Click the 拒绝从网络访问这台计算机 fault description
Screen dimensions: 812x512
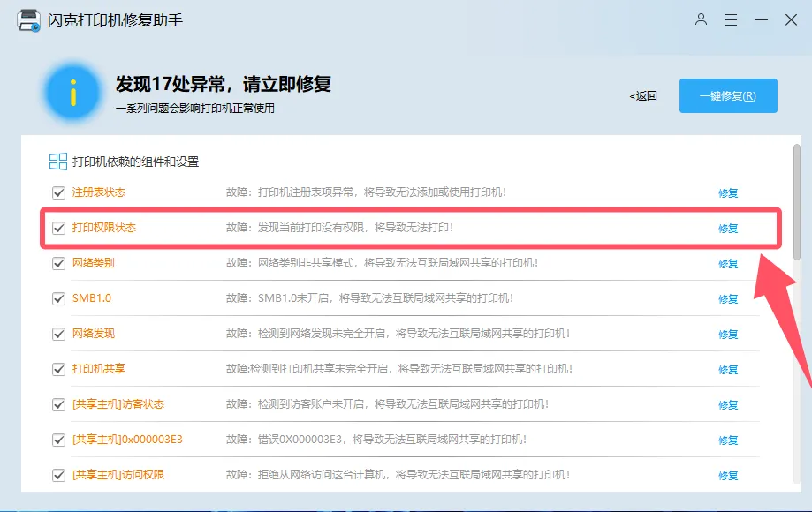[x=398, y=475]
